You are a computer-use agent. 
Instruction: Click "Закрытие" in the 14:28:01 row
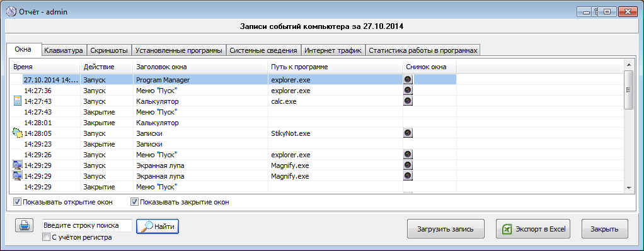point(99,122)
